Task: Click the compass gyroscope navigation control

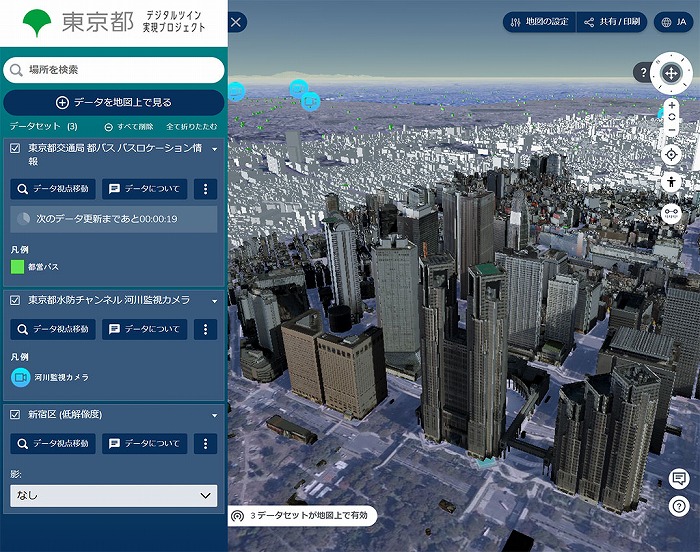Action: coord(671,73)
